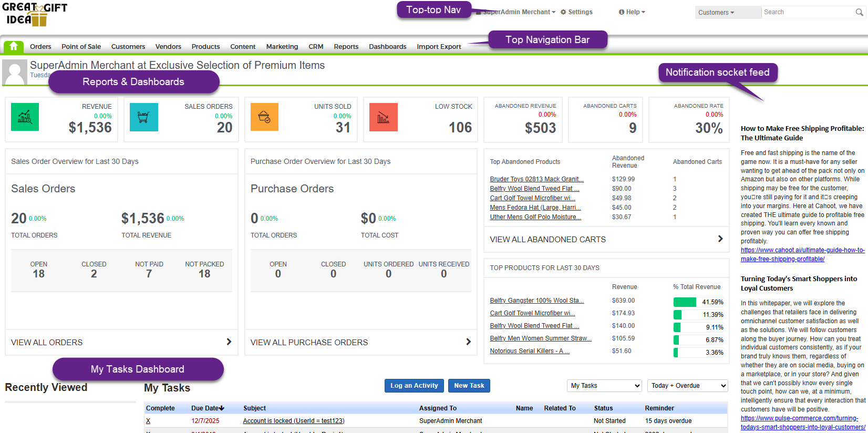Screen dimensions: 868x433
Task: Mark the 12/7/2025 task complete with X
Action: click(148, 421)
